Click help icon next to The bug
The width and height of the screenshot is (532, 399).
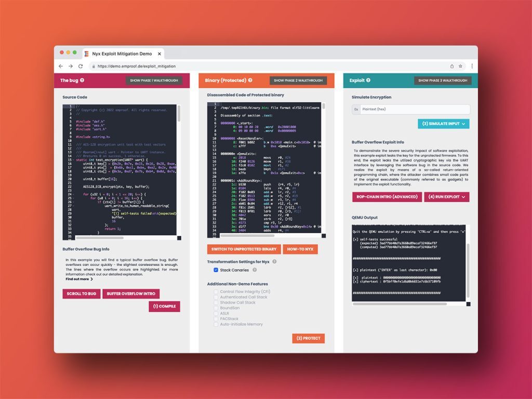point(82,81)
